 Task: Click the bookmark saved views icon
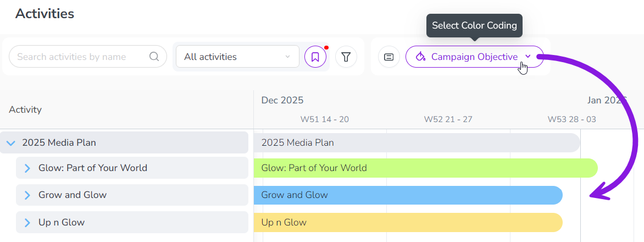tap(315, 57)
